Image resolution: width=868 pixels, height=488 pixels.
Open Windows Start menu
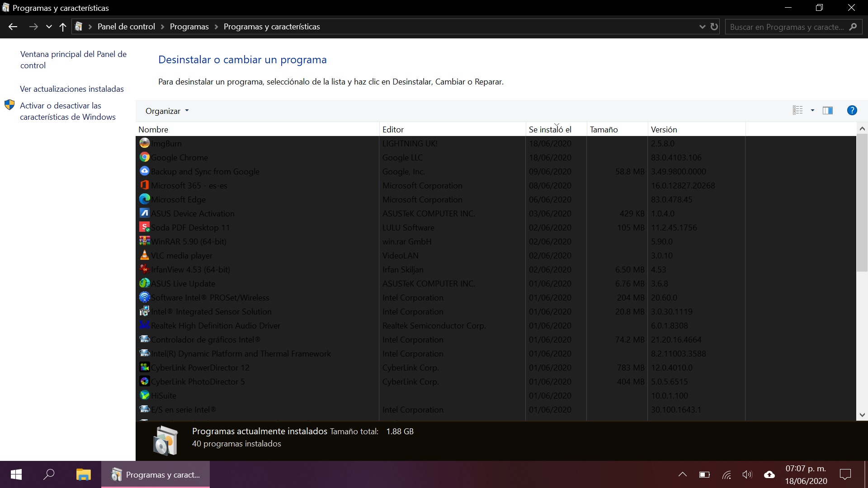[x=16, y=474]
